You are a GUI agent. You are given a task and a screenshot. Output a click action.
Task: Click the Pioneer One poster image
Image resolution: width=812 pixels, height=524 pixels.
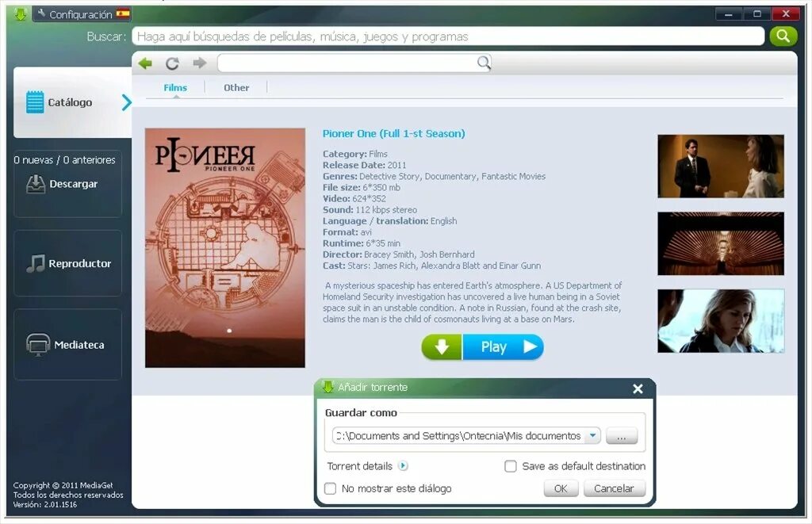[225, 248]
